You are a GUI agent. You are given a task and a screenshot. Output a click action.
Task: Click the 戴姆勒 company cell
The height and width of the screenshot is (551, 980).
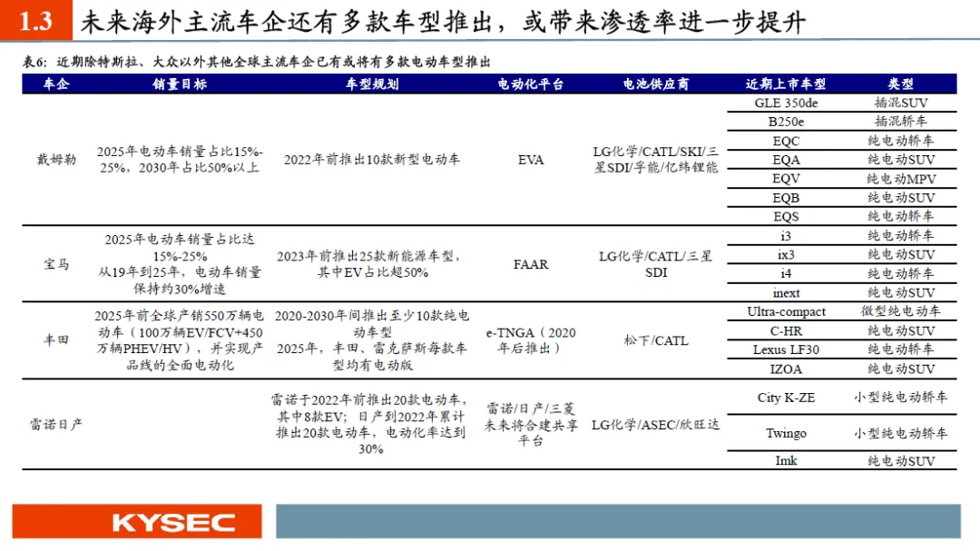(56, 160)
